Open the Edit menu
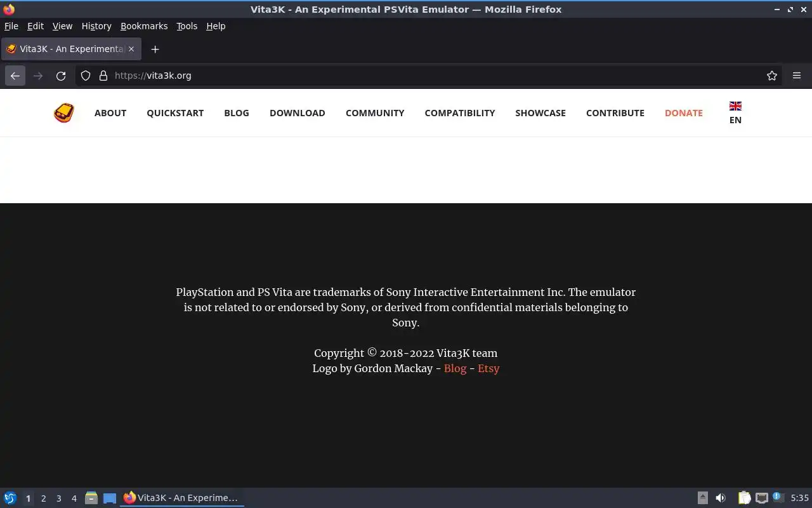 click(x=36, y=26)
